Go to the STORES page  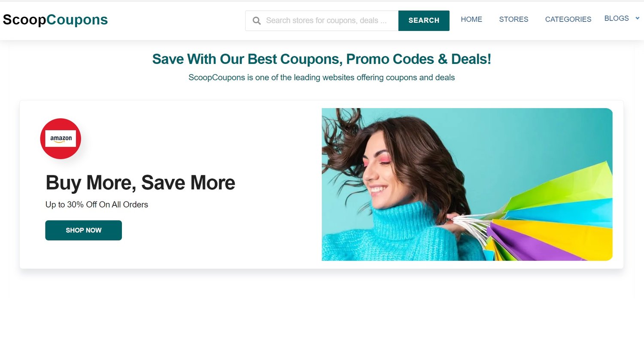tap(513, 19)
